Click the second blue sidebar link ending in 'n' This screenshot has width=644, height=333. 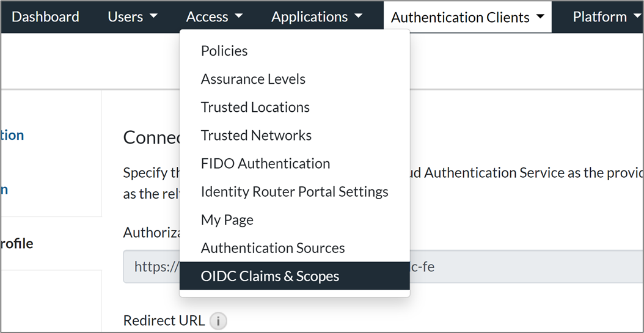(4, 189)
